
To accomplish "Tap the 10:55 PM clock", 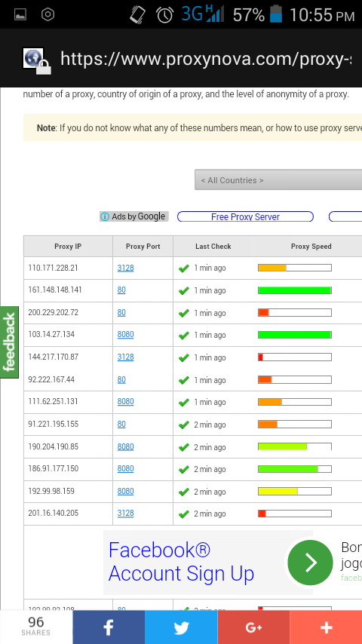I will 322,15.
